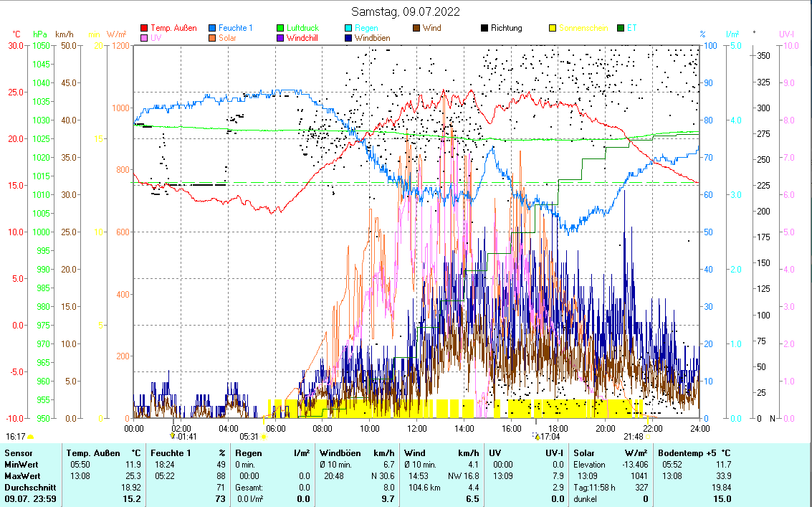The height and width of the screenshot is (507, 812).
Task: Click the yellow triangle beside 16:17
Action: pos(30,436)
